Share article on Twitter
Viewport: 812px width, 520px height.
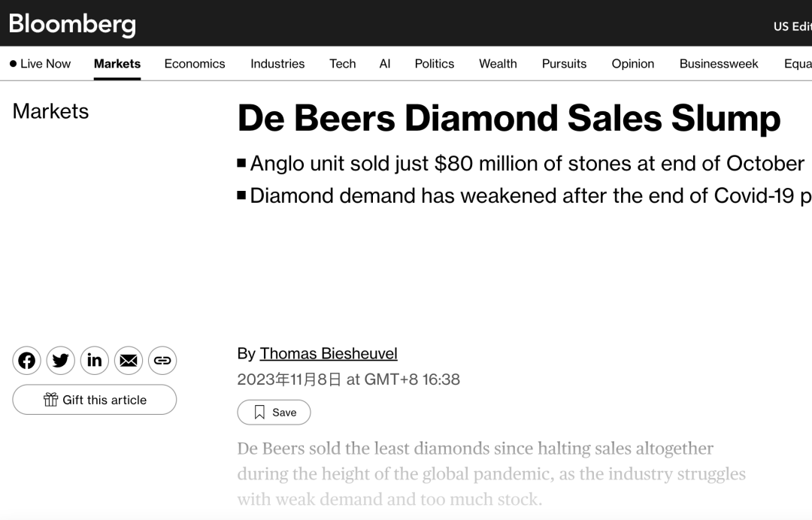tap(61, 361)
